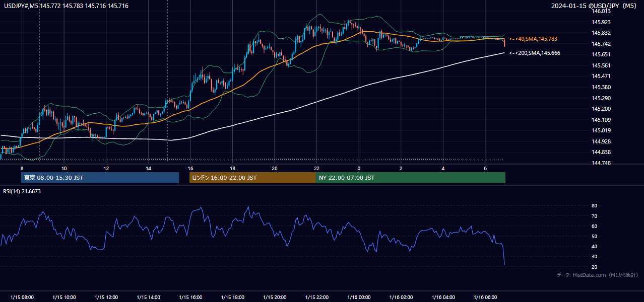
Task: Click hour tick 16 under the price chart
Action: (x=190, y=168)
